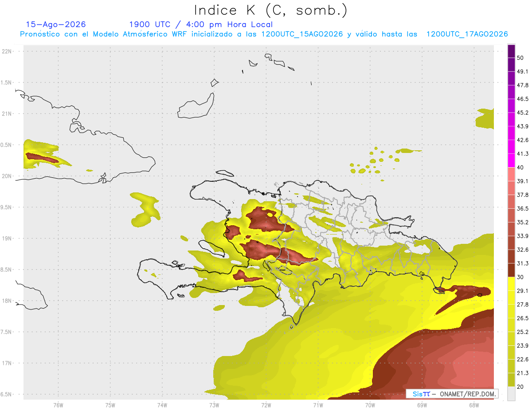
Task: Select the date text "15-Ago-2026"
Action: pos(56,24)
